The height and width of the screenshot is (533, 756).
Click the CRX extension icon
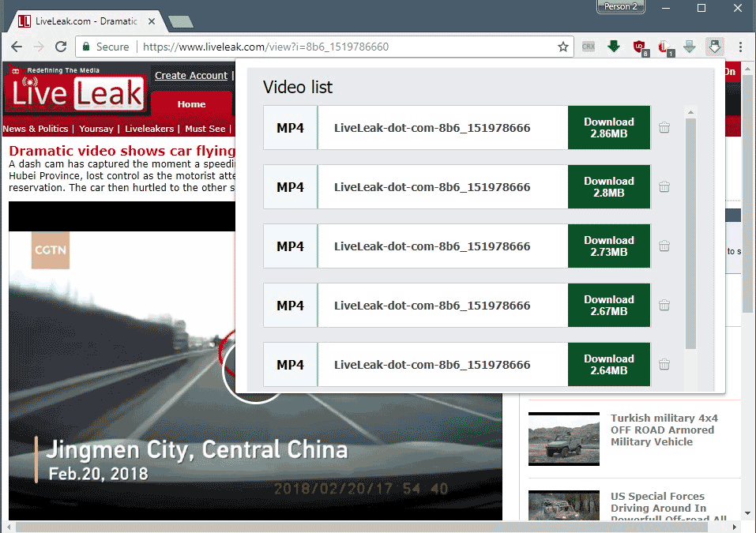coord(588,47)
